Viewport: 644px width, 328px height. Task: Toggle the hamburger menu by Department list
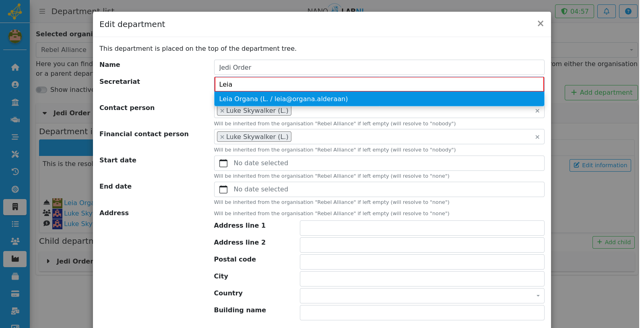pos(42,11)
